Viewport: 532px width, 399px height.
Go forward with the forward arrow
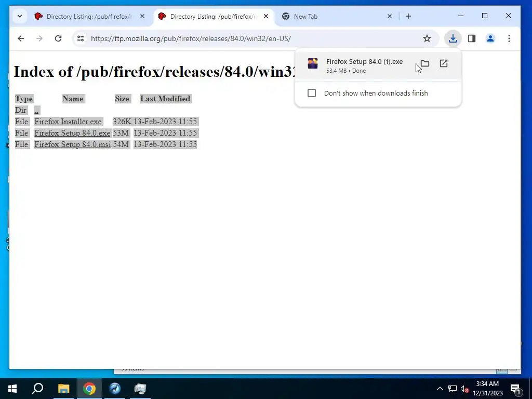click(39, 38)
